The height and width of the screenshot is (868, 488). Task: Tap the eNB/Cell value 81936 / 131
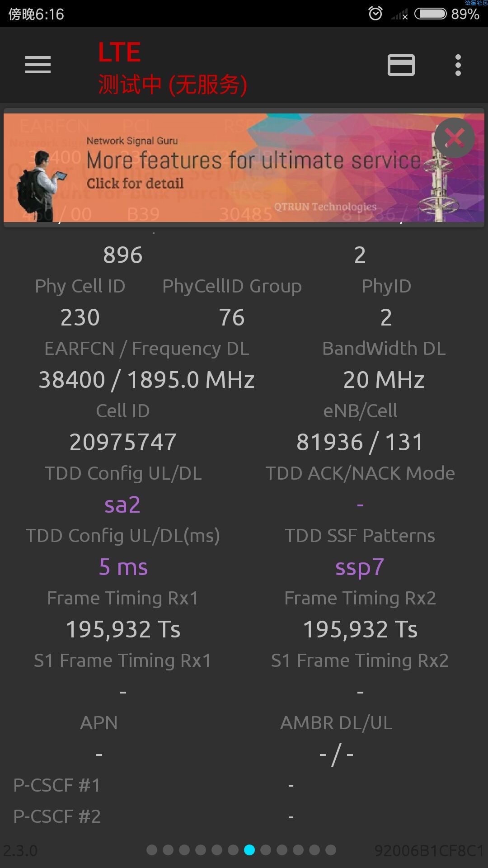[x=360, y=442]
